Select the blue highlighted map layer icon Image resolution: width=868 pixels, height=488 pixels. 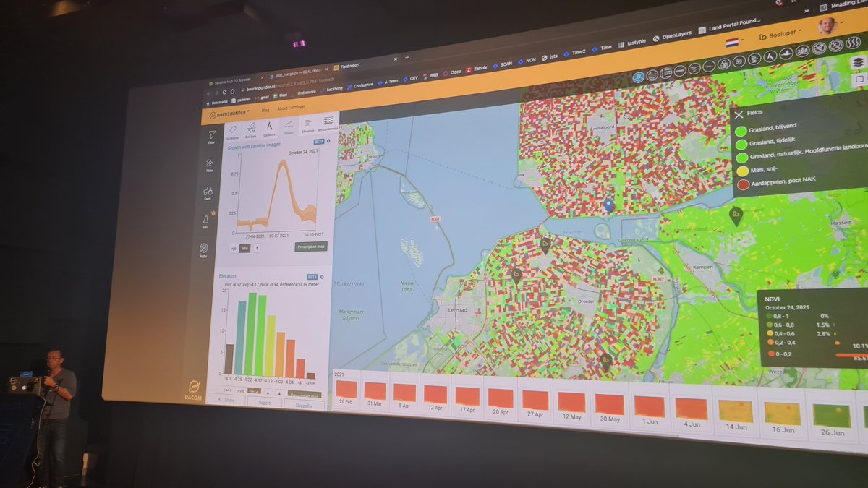point(639,77)
